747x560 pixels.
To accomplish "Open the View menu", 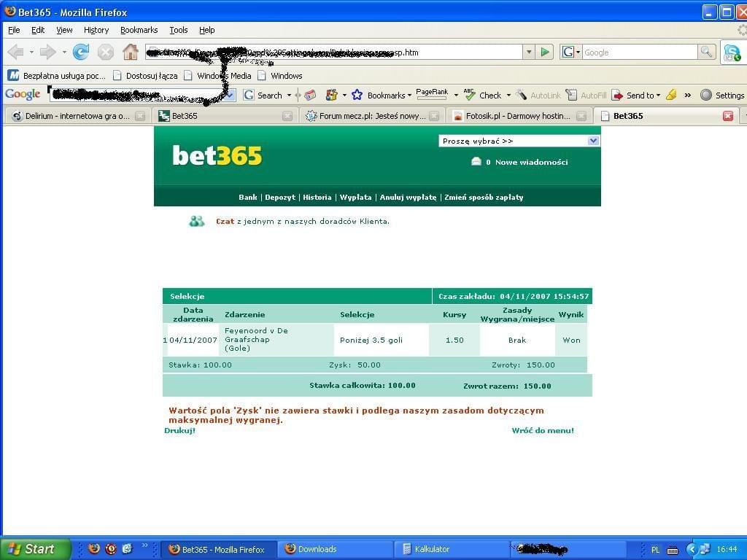I will (64, 30).
